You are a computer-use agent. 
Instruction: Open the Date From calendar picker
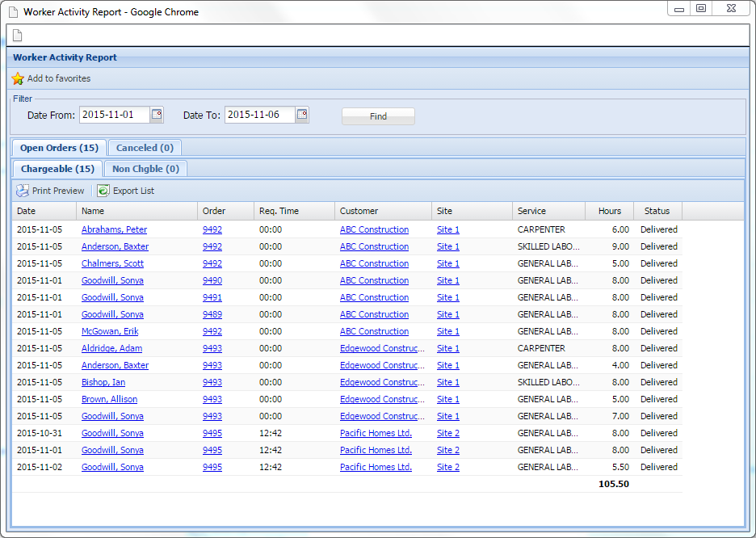157,115
